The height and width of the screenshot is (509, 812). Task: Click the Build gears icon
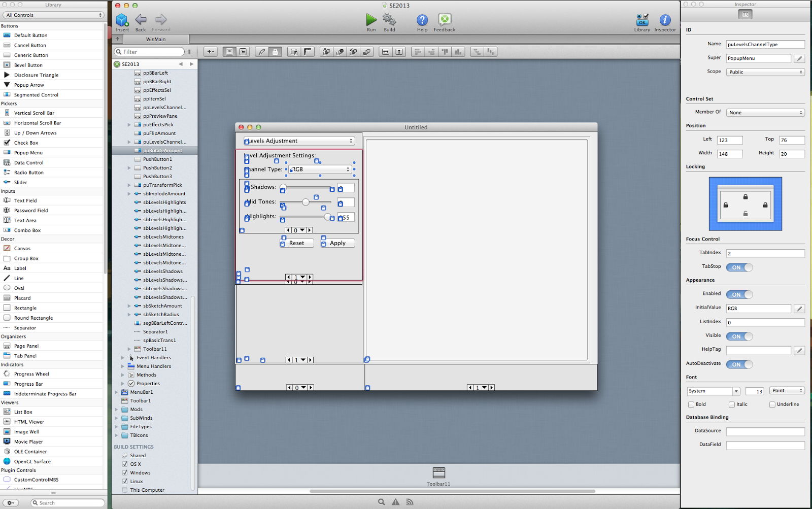coord(389,20)
